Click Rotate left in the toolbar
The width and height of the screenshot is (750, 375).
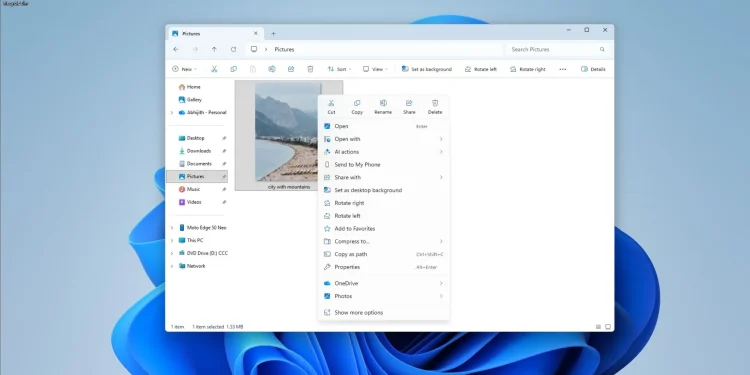pos(481,69)
